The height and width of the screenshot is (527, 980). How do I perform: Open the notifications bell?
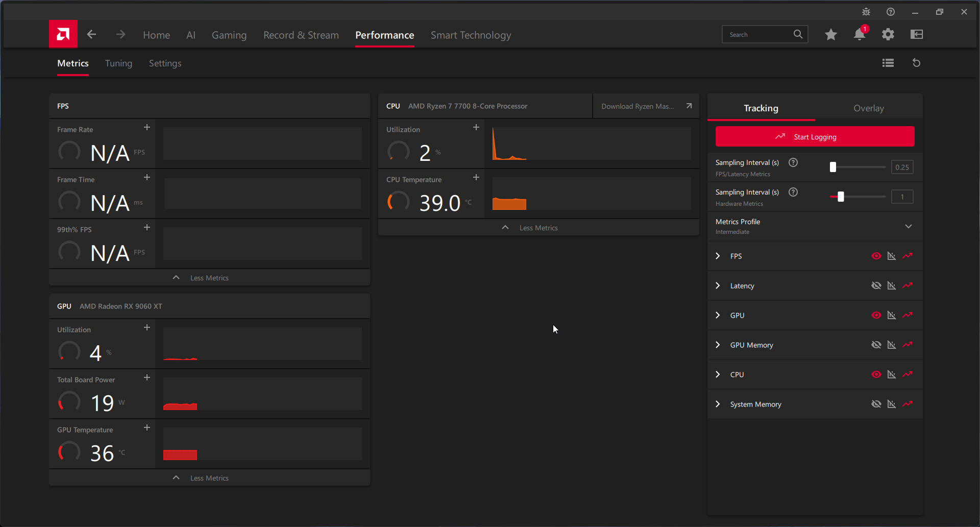pyautogui.click(x=860, y=34)
